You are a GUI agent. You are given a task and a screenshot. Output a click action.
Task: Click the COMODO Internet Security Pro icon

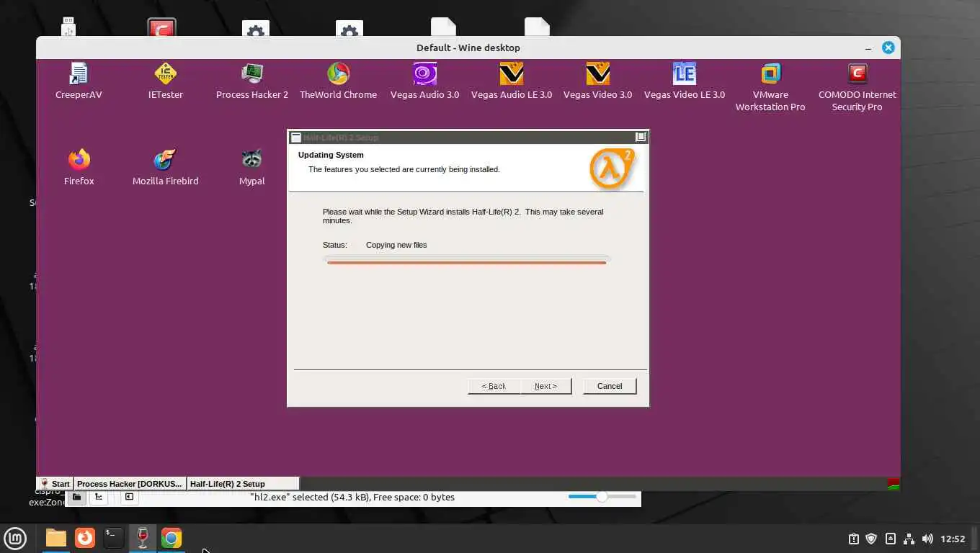coord(857,86)
